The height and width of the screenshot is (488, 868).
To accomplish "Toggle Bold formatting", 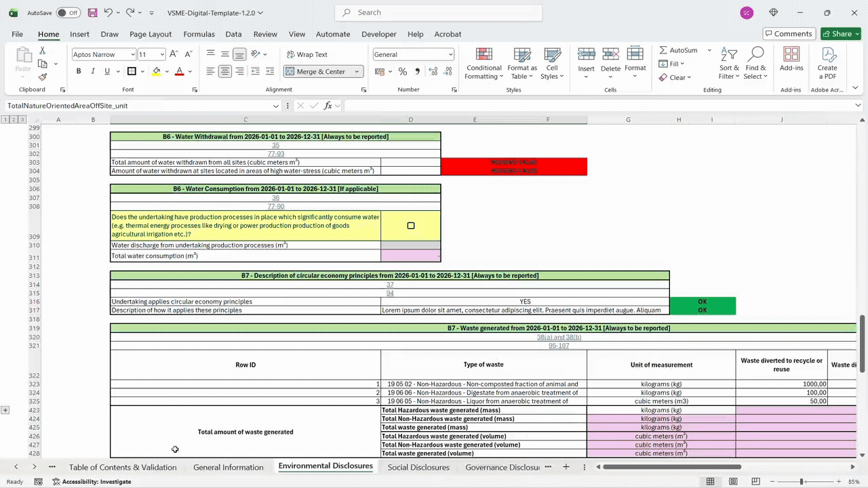I will pos(79,71).
